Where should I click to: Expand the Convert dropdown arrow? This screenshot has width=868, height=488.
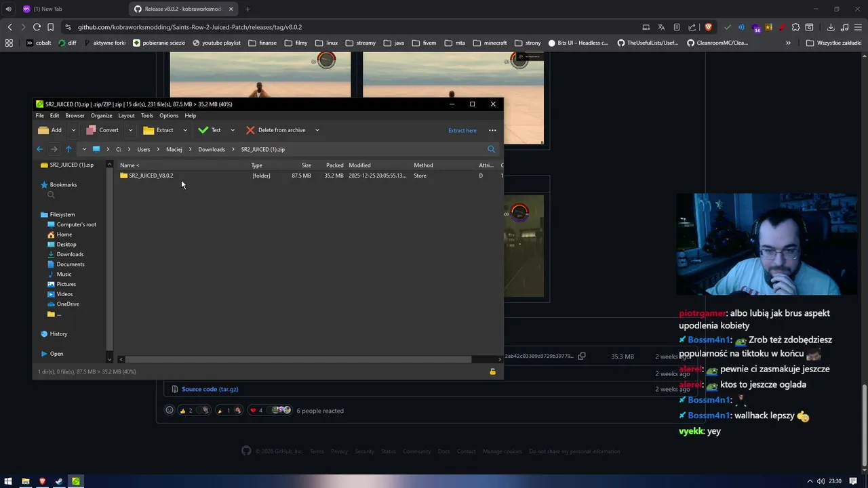130,130
